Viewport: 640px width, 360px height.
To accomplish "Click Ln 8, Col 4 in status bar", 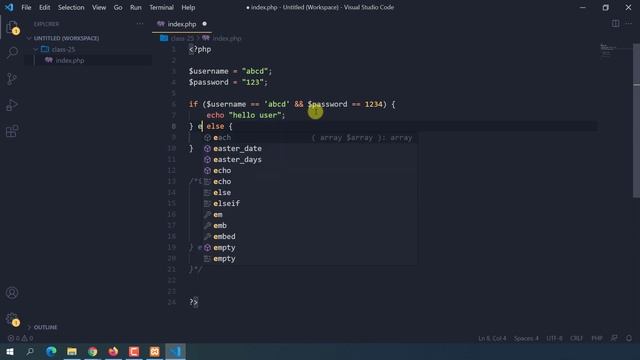I will tap(492, 338).
